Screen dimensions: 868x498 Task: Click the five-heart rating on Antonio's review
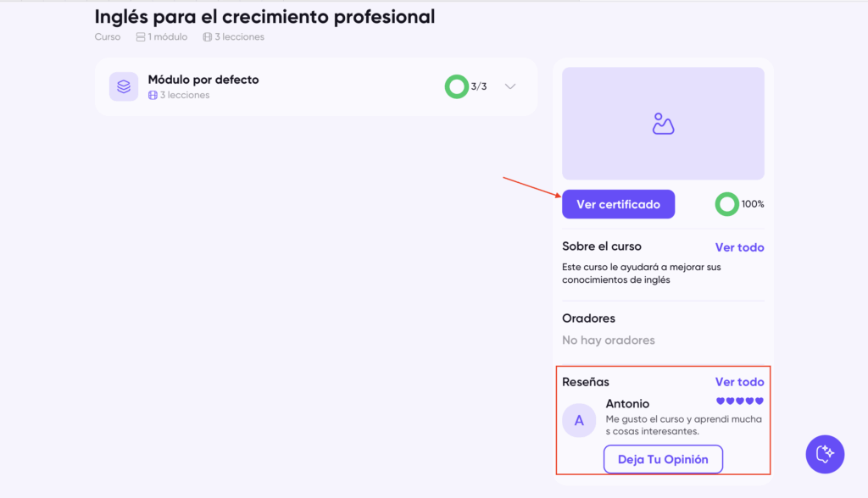click(740, 401)
